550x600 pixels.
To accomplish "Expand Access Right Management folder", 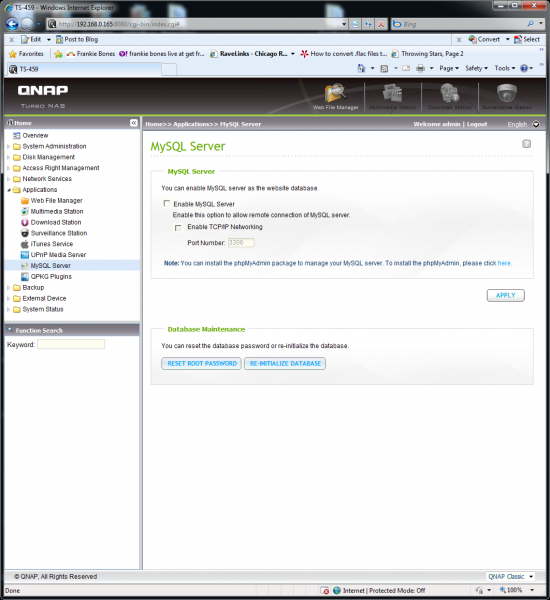I will pyautogui.click(x=8, y=168).
